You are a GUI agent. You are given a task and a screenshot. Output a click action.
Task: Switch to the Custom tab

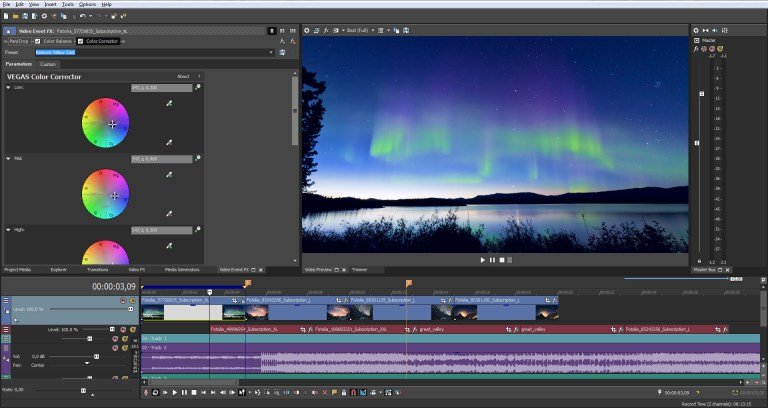pos(48,64)
